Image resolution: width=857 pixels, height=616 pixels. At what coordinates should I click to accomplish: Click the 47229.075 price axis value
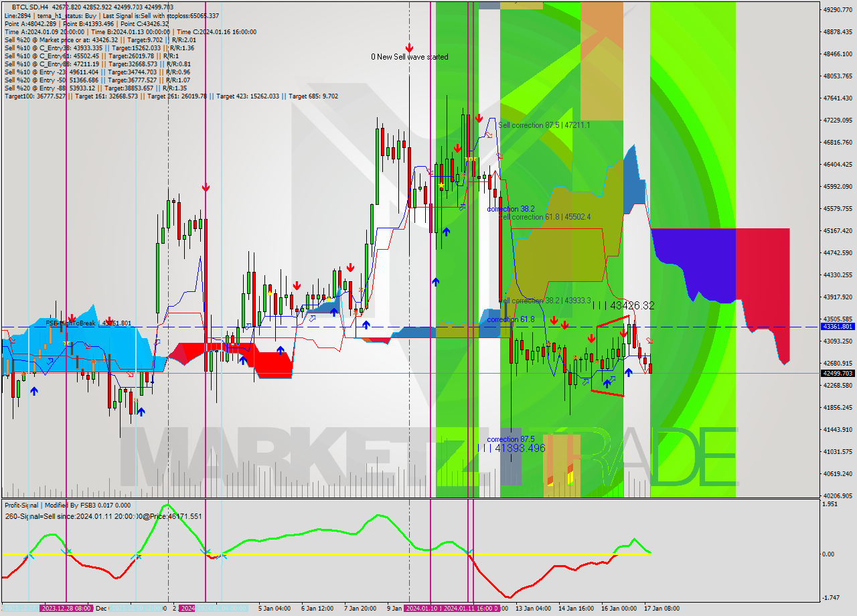coord(838,121)
